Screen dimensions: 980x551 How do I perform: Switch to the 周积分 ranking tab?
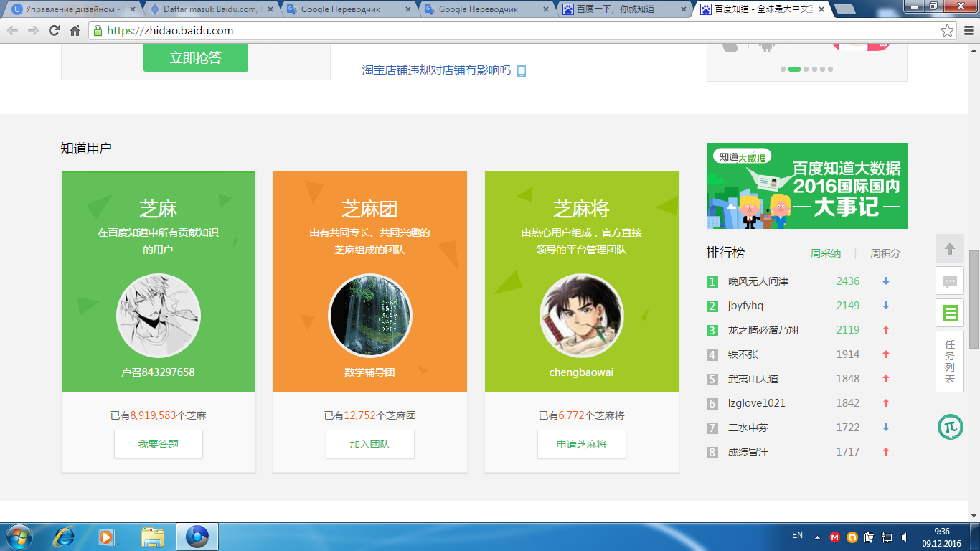[x=885, y=253]
